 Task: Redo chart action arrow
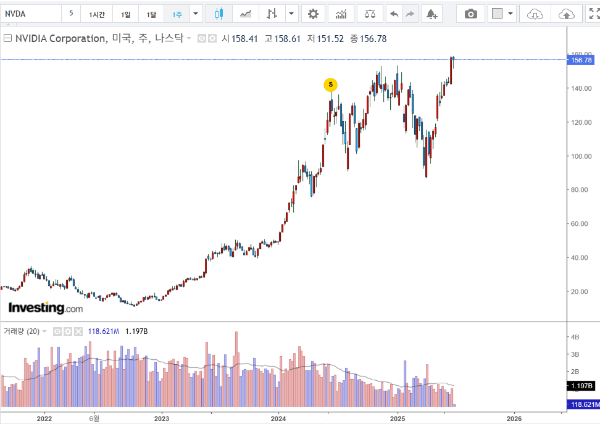click(410, 14)
